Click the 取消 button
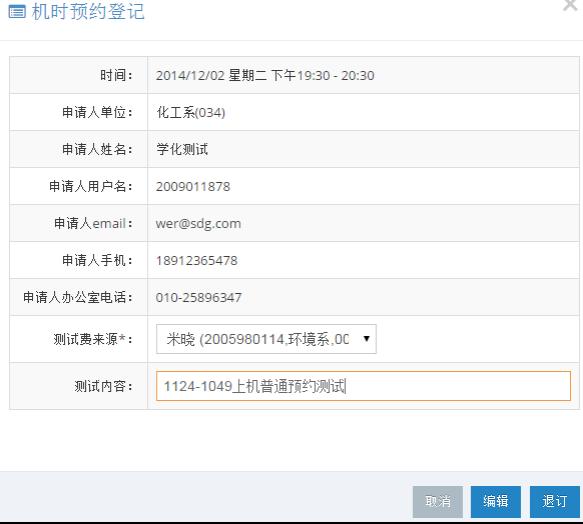This screenshot has width=583, height=524. pos(438,502)
